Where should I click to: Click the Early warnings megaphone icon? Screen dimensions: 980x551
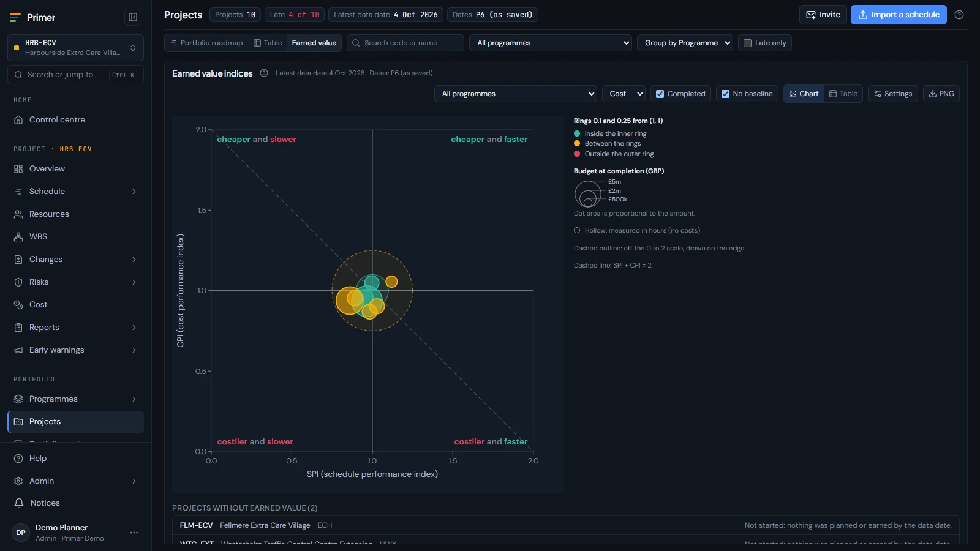coord(18,350)
